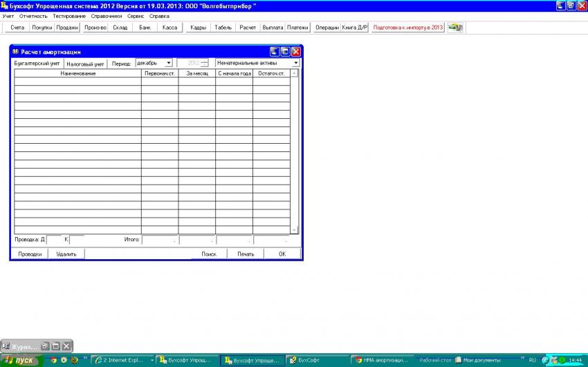Image resolution: width=588 pixels, height=367 pixels.
Task: Click the Проводки button
Action: coord(29,254)
